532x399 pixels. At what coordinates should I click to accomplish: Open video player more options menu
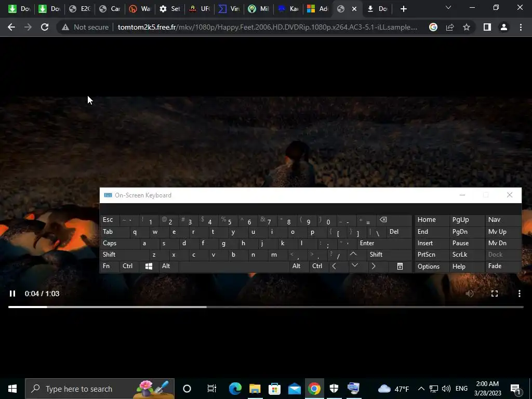[520, 294]
